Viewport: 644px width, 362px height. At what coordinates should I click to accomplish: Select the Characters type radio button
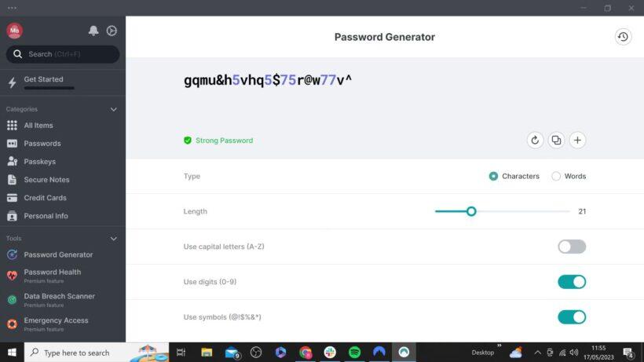(493, 176)
